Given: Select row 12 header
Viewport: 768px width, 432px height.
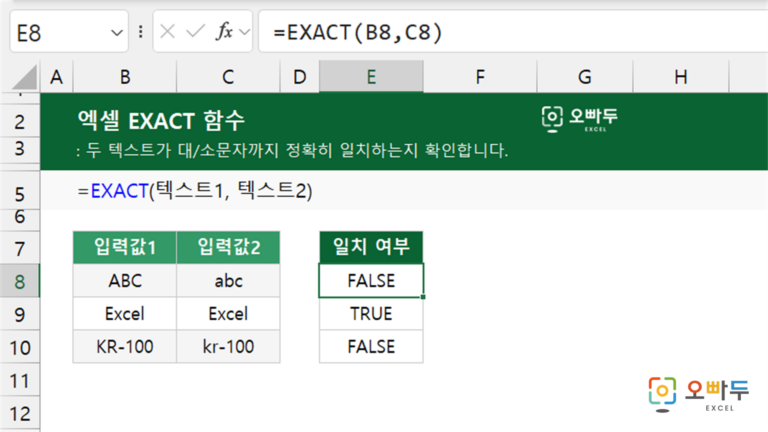Looking at the screenshot, I should pyautogui.click(x=20, y=413).
